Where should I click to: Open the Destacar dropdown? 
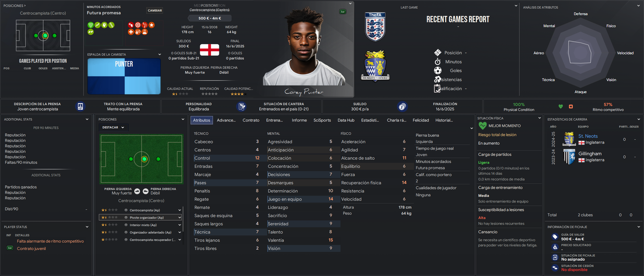point(114,128)
